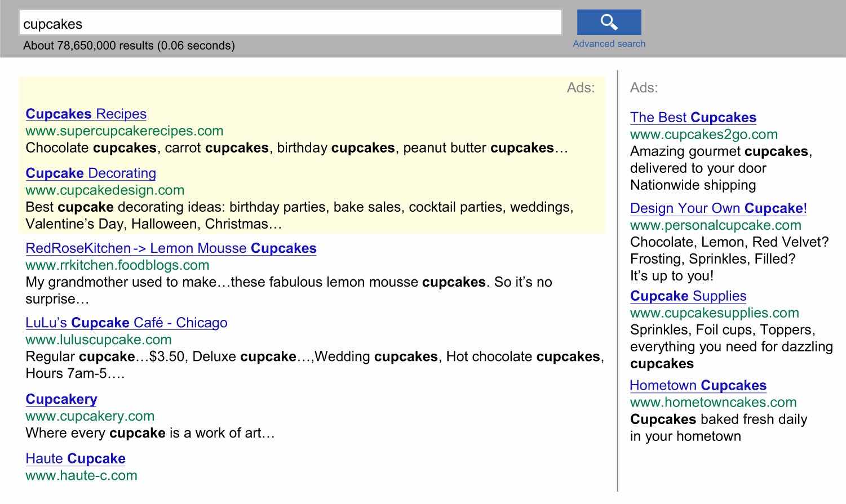Click the www.personalcupcake.com URL
Screen dimensions: 846x504
tap(715, 225)
